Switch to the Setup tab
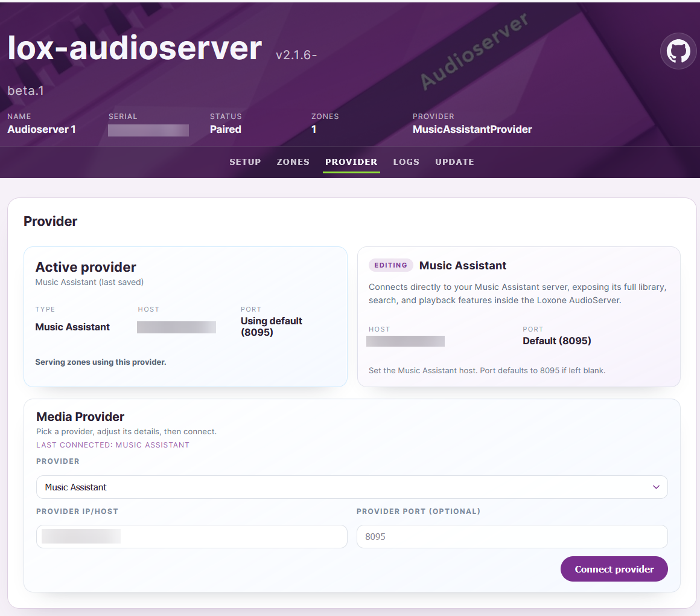The width and height of the screenshot is (700, 616). click(x=245, y=162)
